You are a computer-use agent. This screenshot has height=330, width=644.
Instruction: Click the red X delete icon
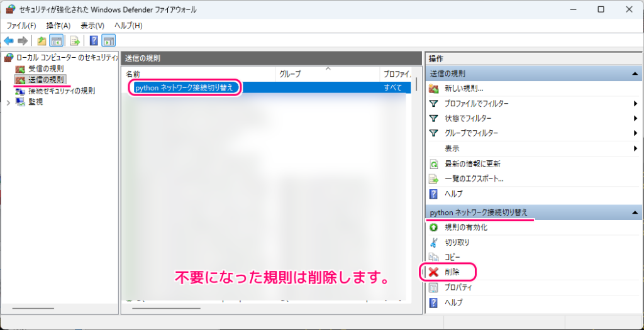click(434, 272)
